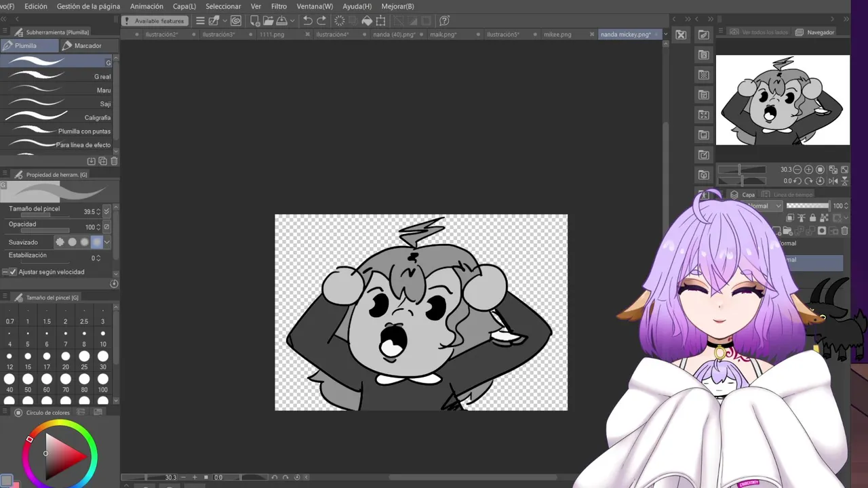Click the Navigator zoom slider
The image size is (868, 488).
[x=742, y=169]
